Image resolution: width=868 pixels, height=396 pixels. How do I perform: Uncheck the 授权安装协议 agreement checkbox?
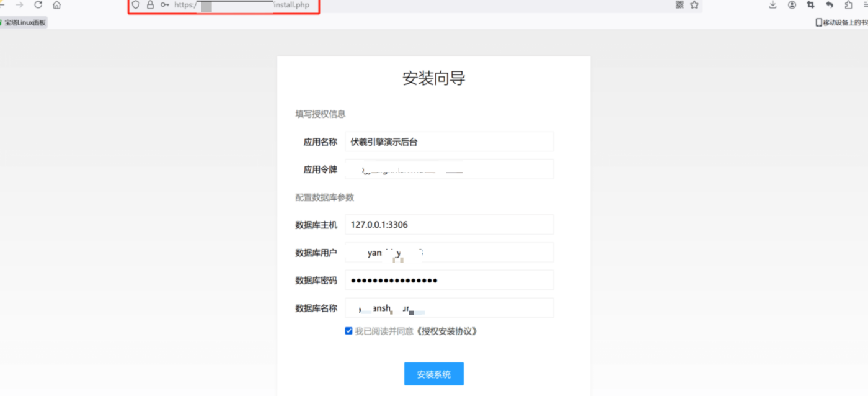(x=348, y=331)
